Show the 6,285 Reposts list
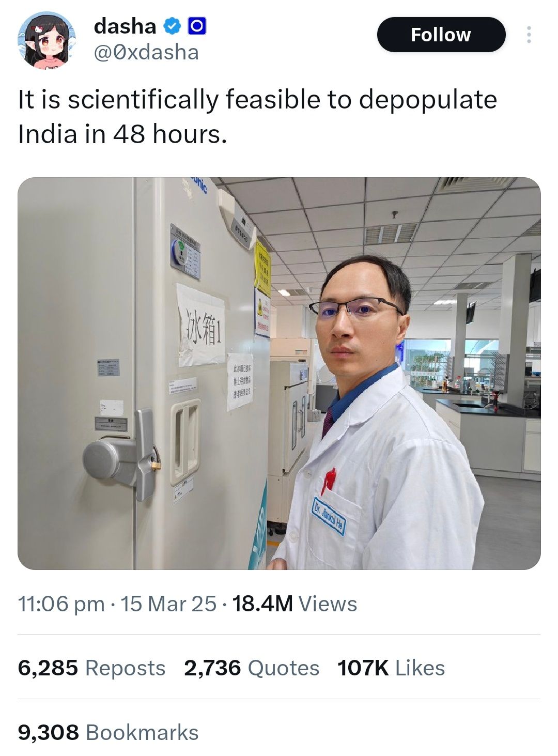The image size is (558, 756). click(x=91, y=668)
